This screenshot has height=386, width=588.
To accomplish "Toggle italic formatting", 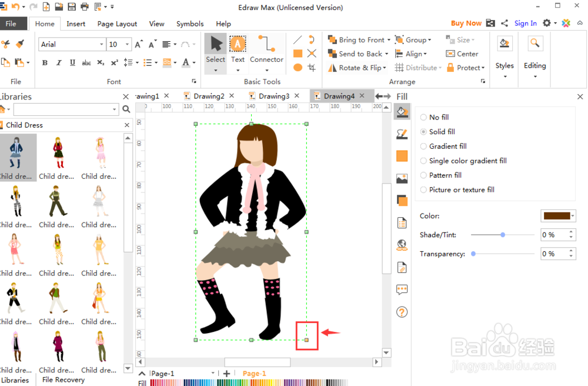I will [x=58, y=62].
